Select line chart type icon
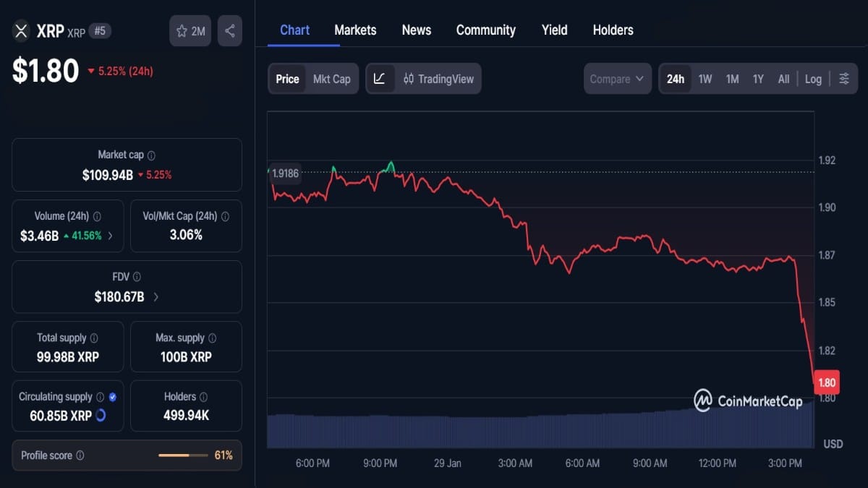Screen dimensions: 868x488 click(380, 79)
